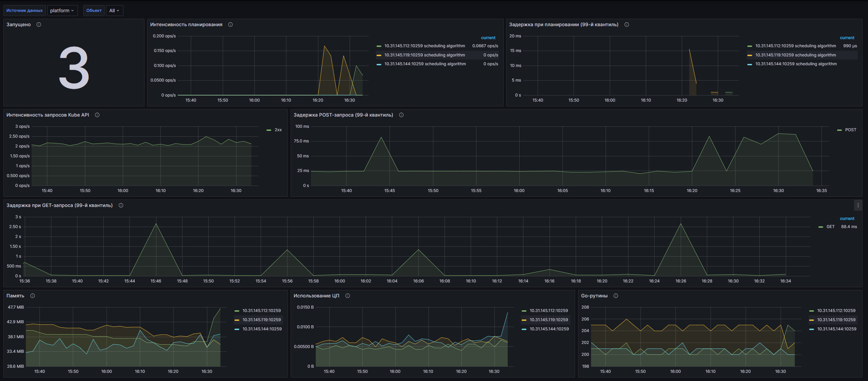The height and width of the screenshot is (381, 868).
Task: Toggle 10.31.145.144:10259 series in Использование ЦП legend
Action: [x=549, y=329]
